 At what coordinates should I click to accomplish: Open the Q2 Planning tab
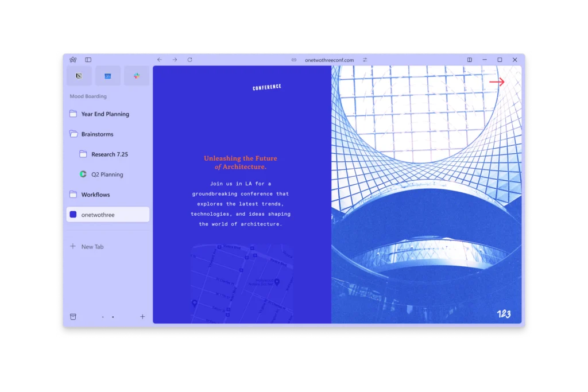[x=107, y=174]
